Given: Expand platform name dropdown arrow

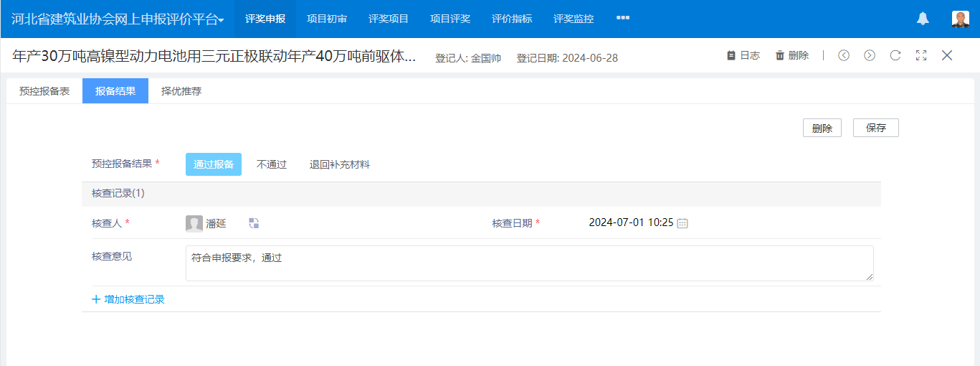Looking at the screenshot, I should tap(222, 21).
